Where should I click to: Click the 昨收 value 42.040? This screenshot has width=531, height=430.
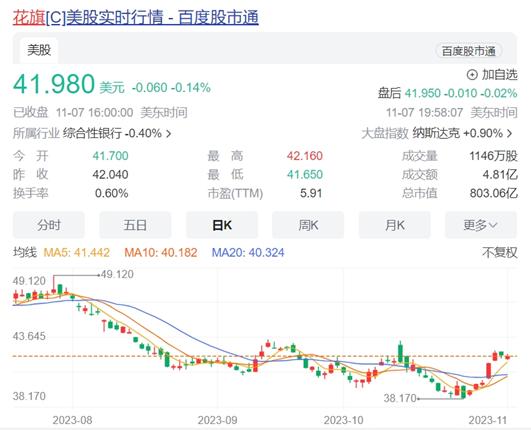click(110, 175)
